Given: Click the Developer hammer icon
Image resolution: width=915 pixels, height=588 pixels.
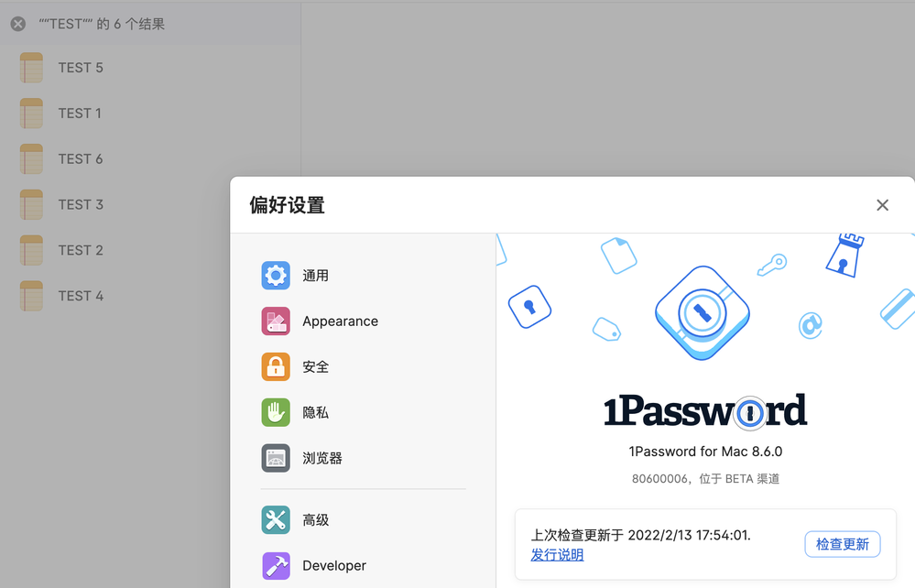Looking at the screenshot, I should (276, 566).
